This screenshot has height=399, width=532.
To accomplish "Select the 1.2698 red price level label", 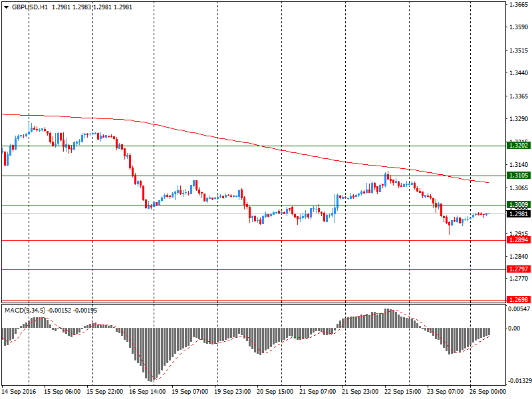I will pos(519,300).
